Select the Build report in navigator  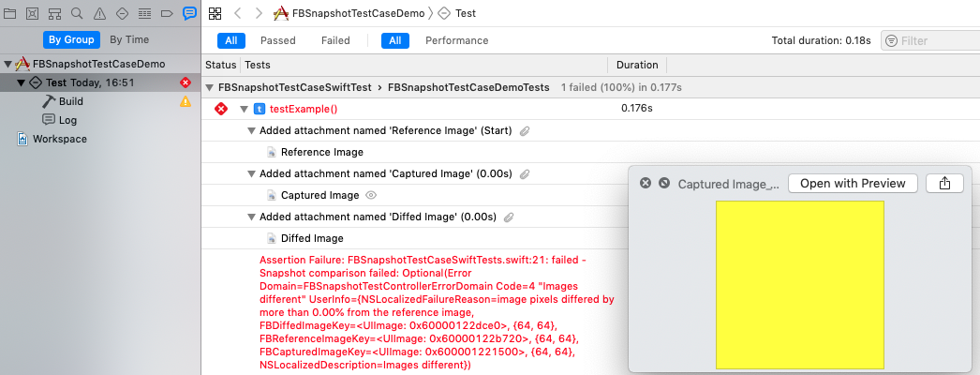pyautogui.click(x=71, y=101)
